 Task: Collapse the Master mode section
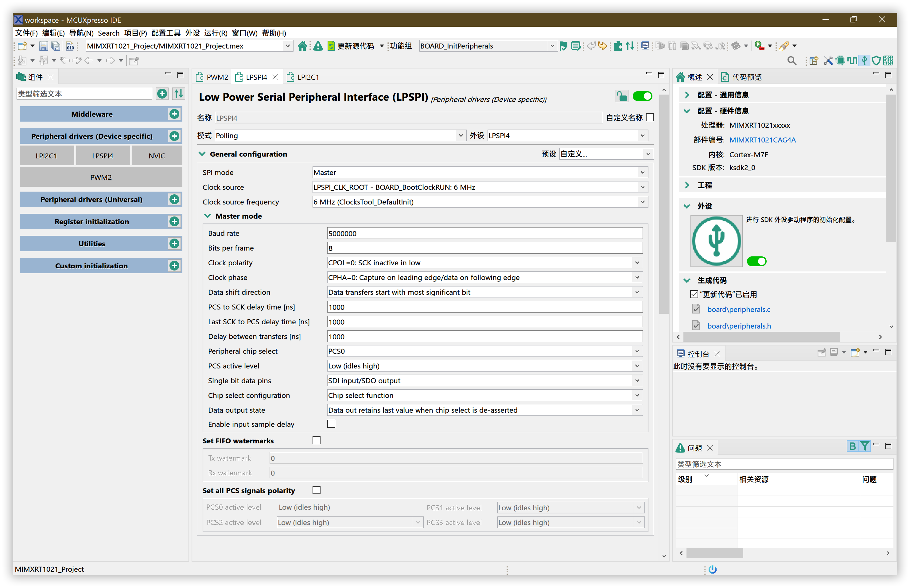pos(207,216)
